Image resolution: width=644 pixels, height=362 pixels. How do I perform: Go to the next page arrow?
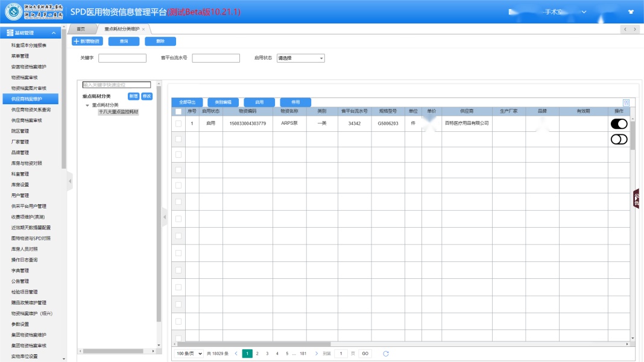click(316, 354)
